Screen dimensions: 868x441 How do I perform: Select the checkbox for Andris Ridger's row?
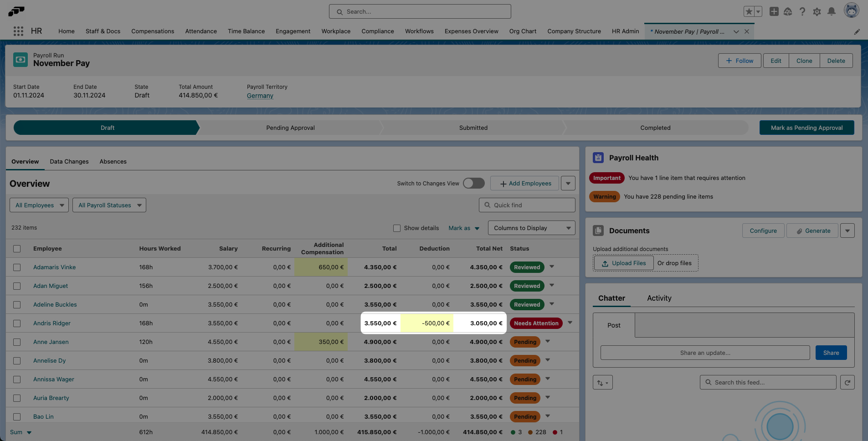(17, 323)
